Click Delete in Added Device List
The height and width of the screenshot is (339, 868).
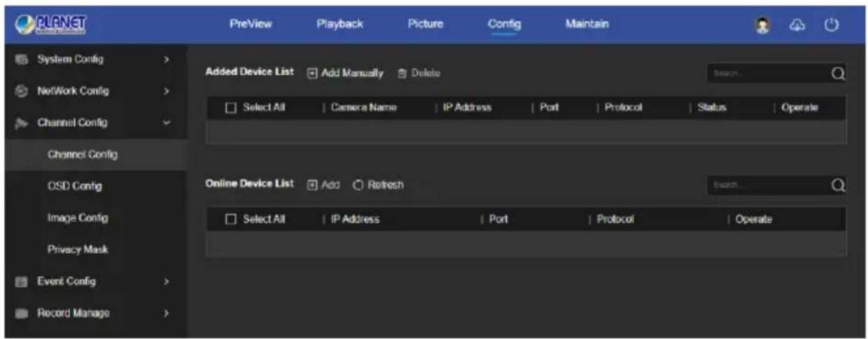tap(419, 73)
